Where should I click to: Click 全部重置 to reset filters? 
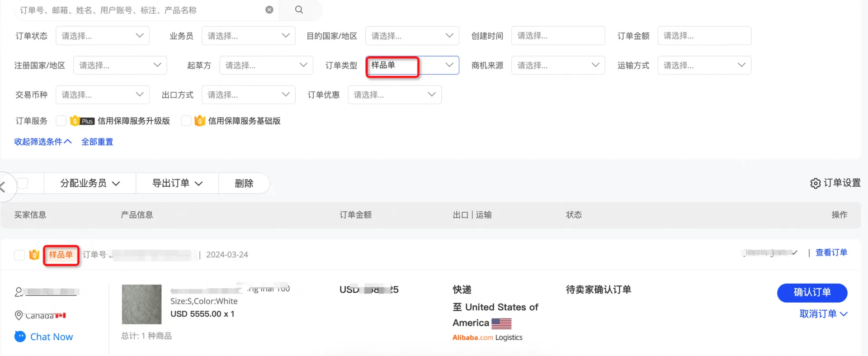click(97, 142)
